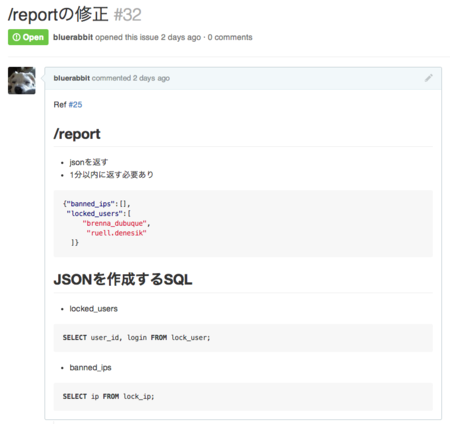Click the 'JSONを作成するSQL' heading
The width and height of the screenshot is (450, 424).
[x=123, y=279]
